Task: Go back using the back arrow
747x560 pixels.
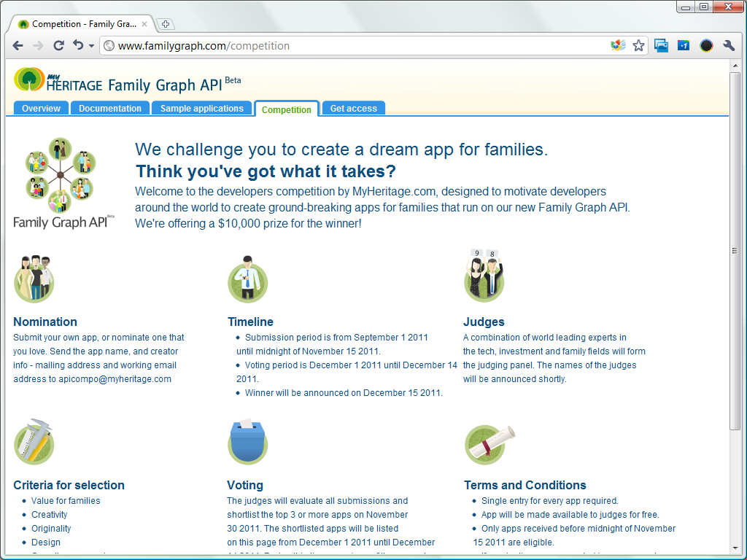Action: (x=18, y=45)
